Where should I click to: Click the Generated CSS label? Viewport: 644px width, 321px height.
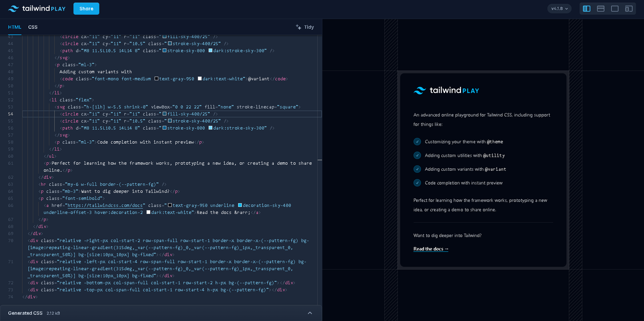click(x=25, y=313)
